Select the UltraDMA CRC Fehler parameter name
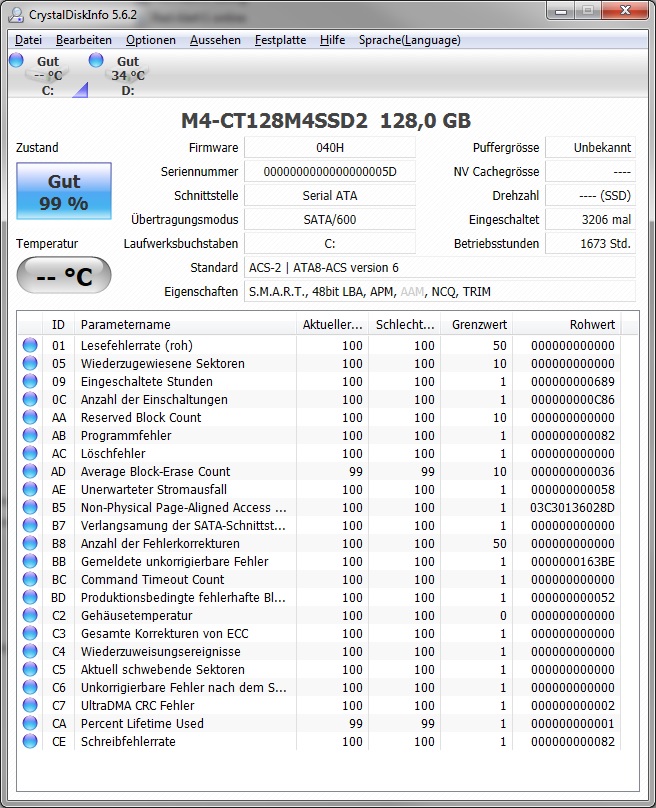 (x=138, y=705)
